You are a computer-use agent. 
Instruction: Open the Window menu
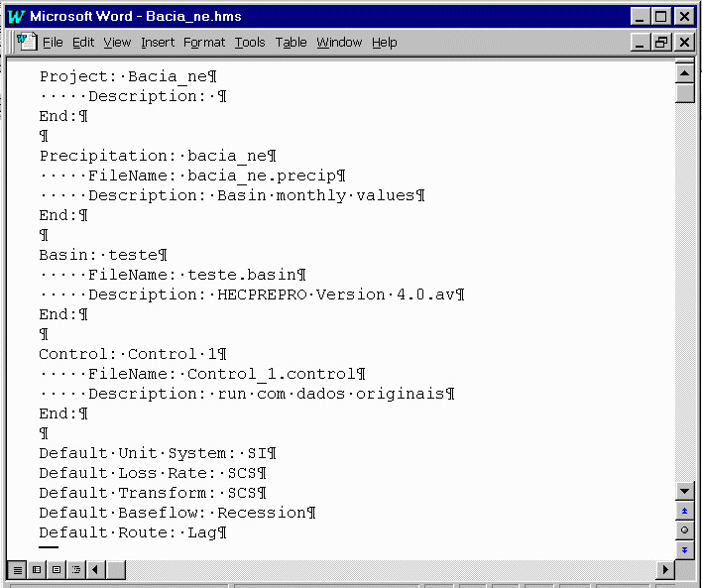pyautogui.click(x=339, y=42)
